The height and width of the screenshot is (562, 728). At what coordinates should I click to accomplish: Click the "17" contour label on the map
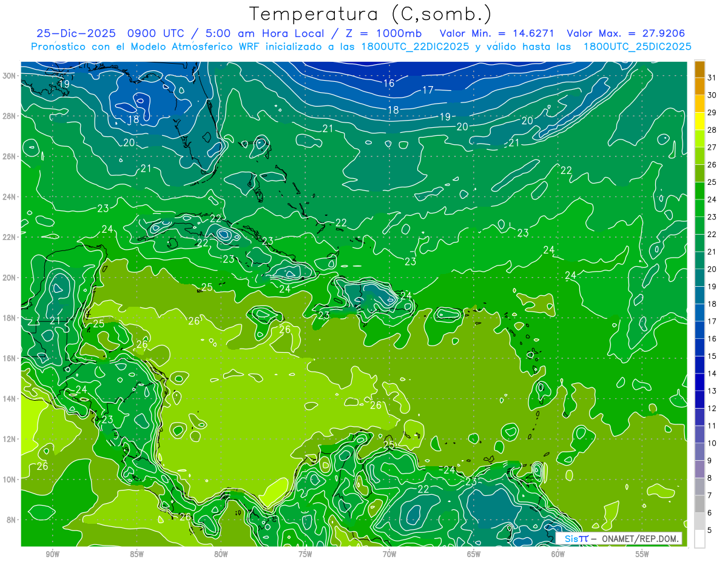coord(428,90)
